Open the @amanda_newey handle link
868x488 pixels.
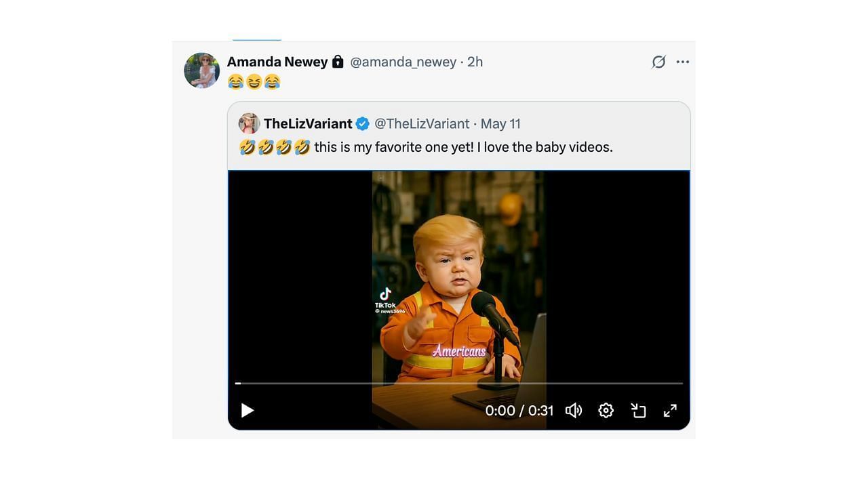403,62
